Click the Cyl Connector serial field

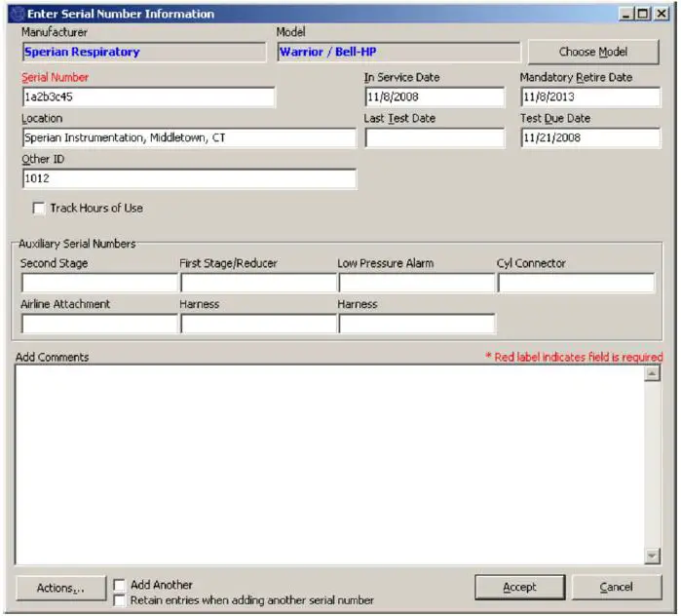(x=576, y=283)
